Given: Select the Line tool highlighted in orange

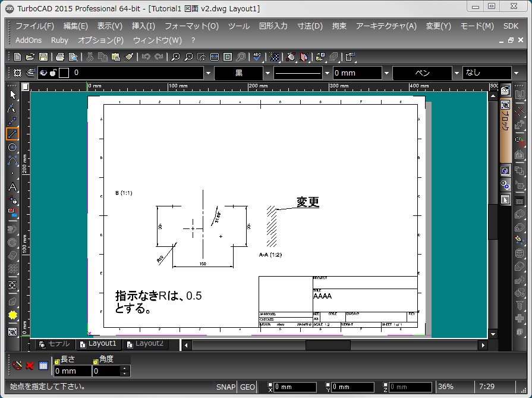Looking at the screenshot, I should click(12, 134).
